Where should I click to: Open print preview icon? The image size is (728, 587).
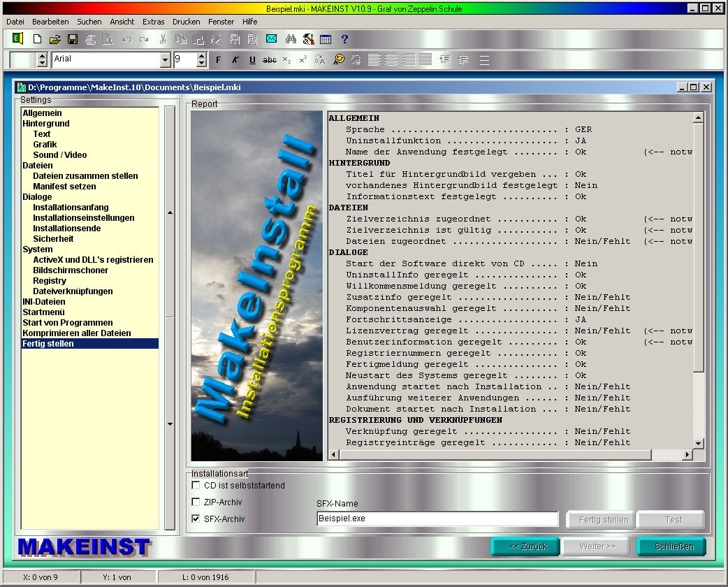[x=108, y=39]
